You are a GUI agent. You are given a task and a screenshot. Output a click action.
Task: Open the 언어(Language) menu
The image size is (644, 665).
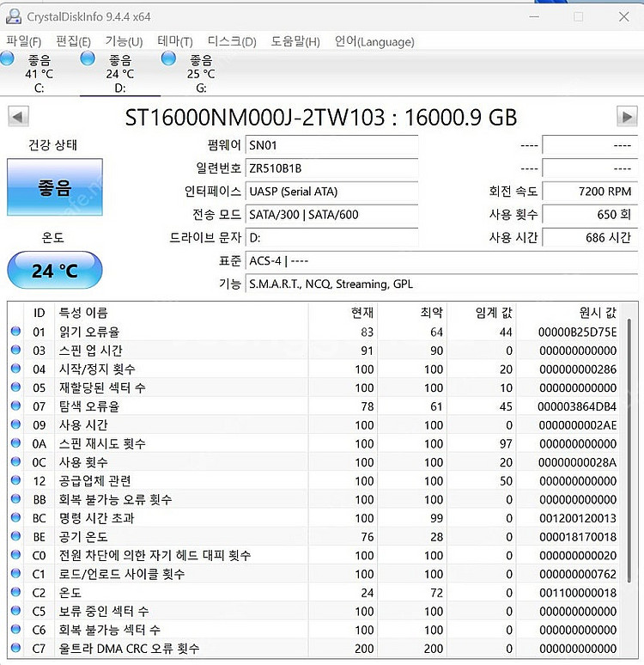click(x=374, y=41)
